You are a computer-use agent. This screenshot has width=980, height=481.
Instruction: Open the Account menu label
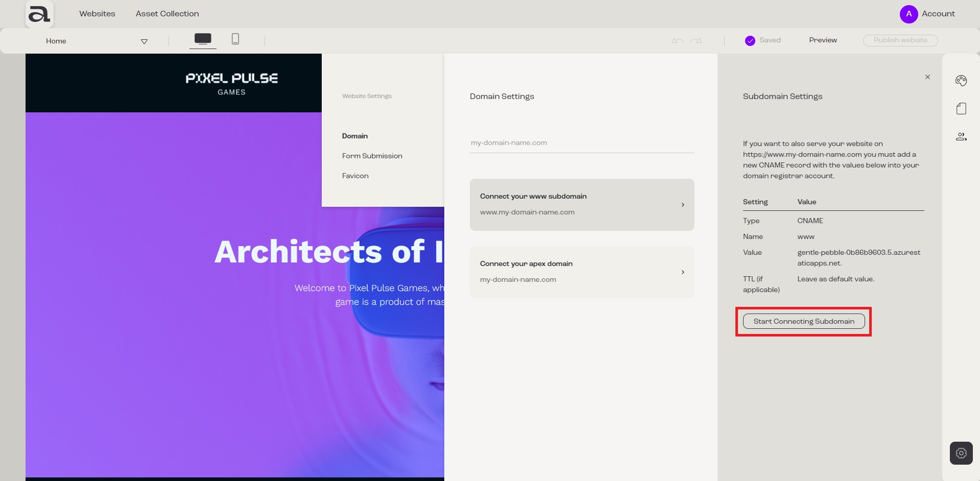[x=938, y=14]
